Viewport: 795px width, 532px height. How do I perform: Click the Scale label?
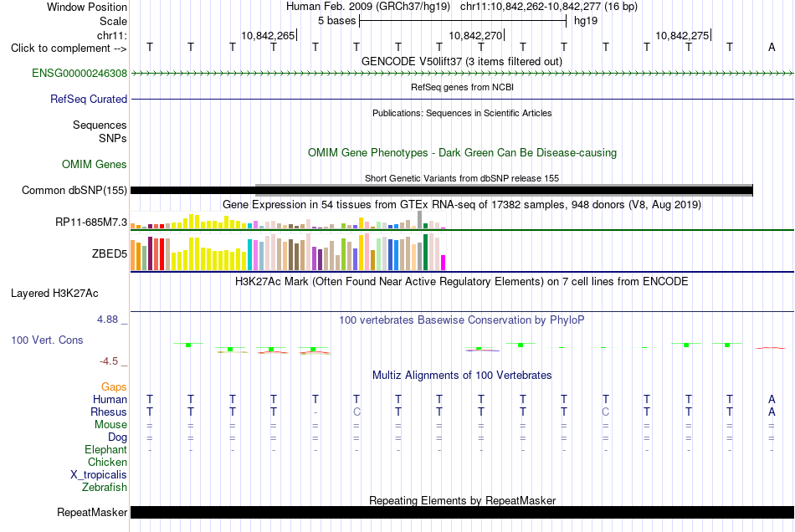(114, 21)
